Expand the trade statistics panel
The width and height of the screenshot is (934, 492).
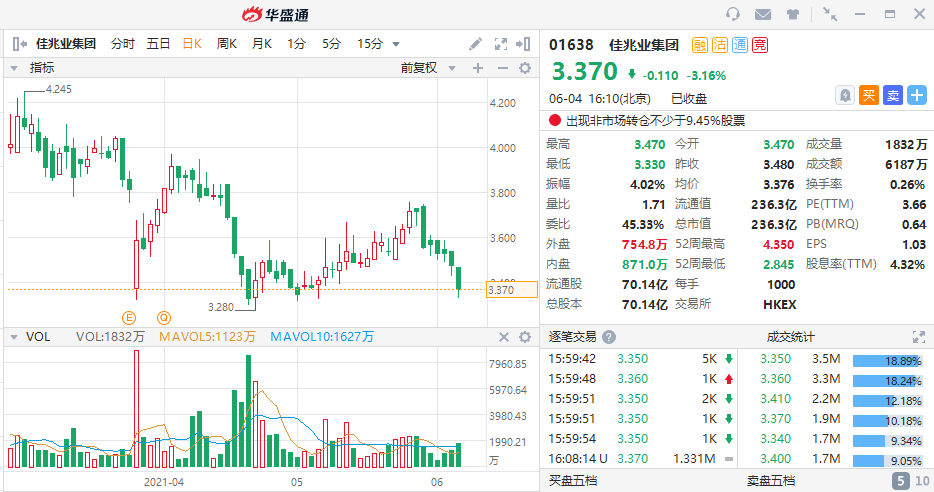(x=919, y=337)
